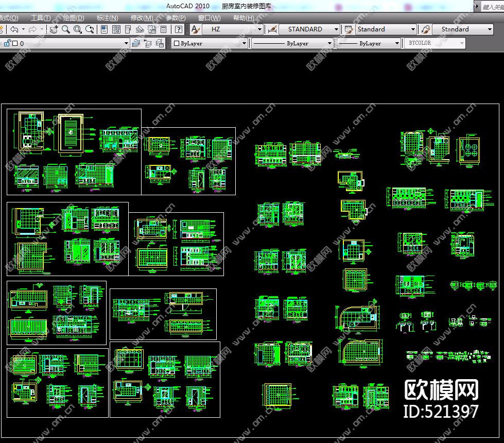This screenshot has width=504, height=443.
Task: Open the Tool Palettes window icon
Action: [x=128, y=29]
